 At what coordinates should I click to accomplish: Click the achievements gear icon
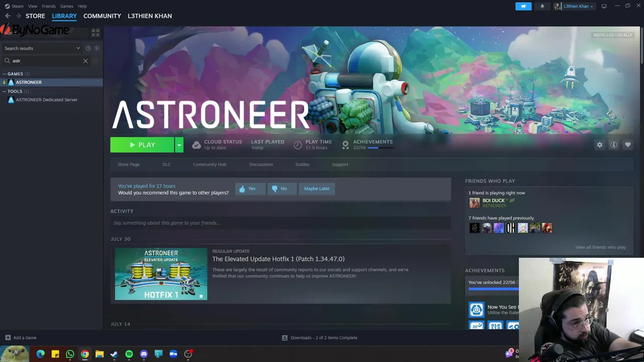(345, 145)
